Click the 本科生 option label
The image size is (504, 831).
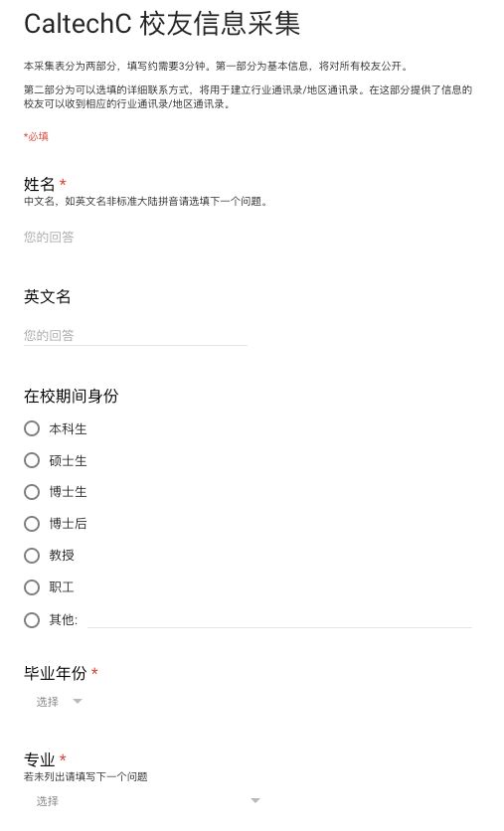(68, 428)
